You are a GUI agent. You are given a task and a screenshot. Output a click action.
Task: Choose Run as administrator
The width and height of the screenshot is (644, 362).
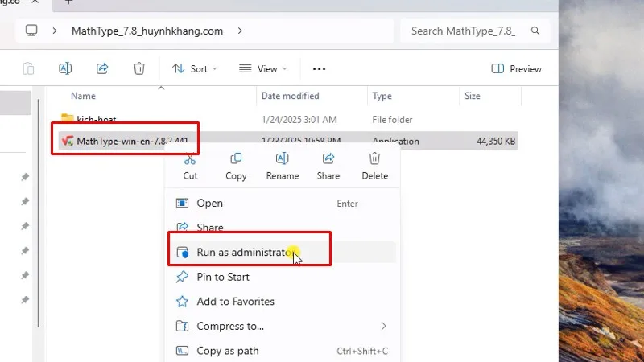point(283,252)
